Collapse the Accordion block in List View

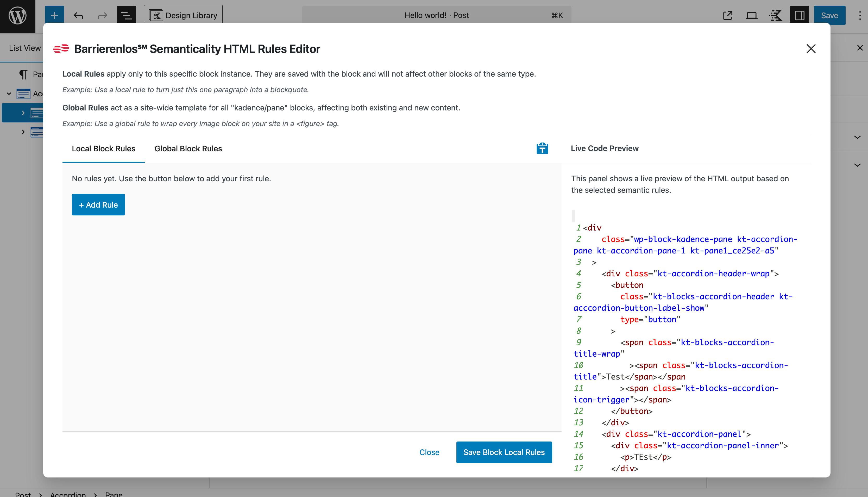(9, 93)
